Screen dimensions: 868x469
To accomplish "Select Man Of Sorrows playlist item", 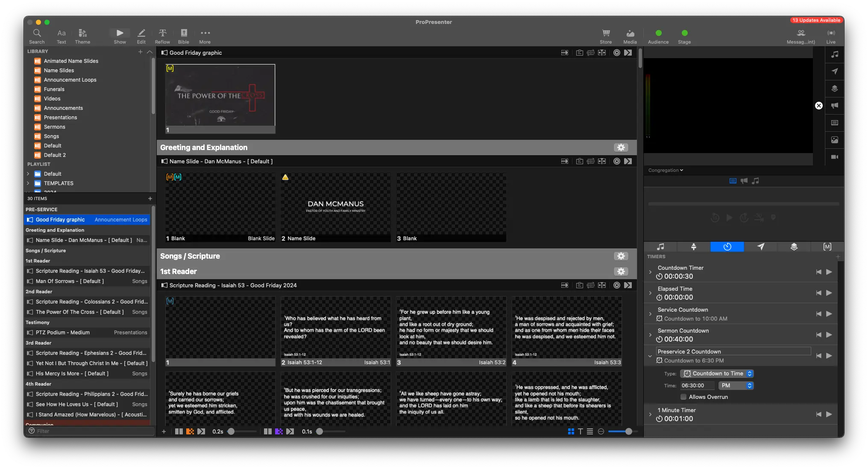I will pyautogui.click(x=87, y=281).
